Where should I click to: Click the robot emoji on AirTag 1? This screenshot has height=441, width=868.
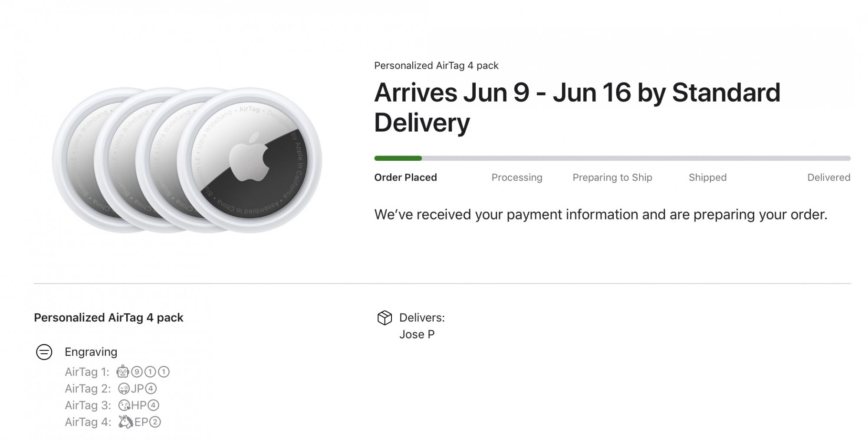[123, 372]
